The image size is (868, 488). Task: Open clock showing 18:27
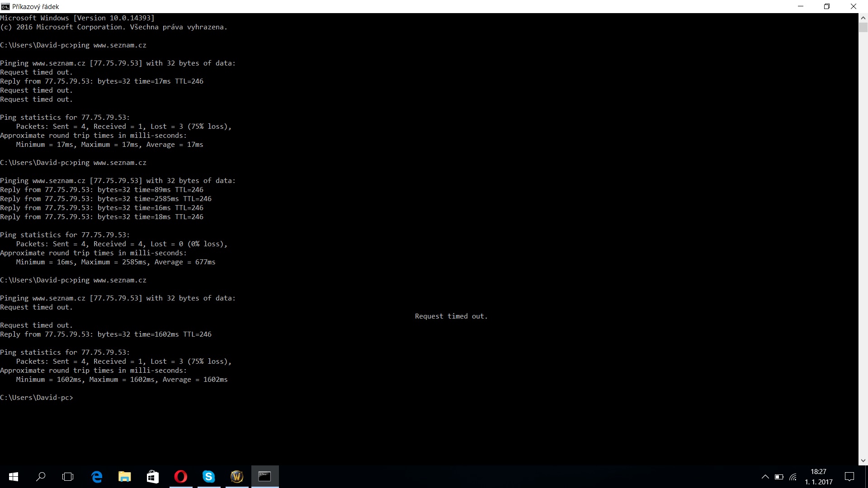(818, 477)
